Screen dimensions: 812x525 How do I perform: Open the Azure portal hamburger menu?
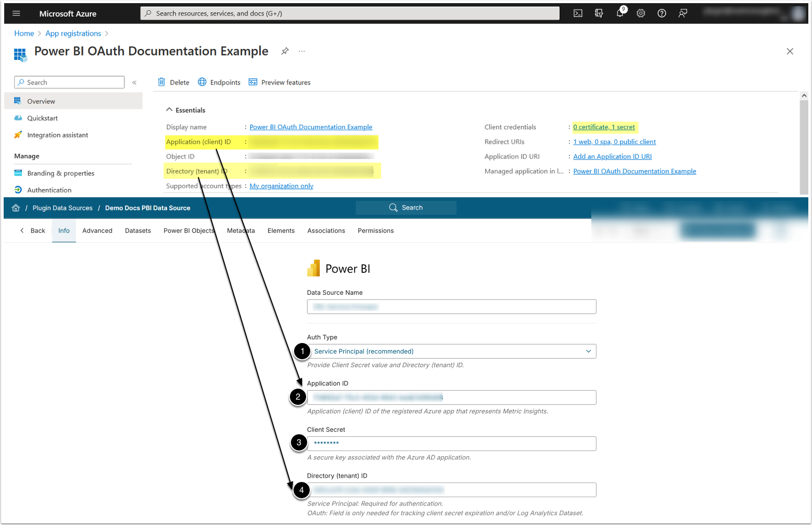[x=16, y=14]
